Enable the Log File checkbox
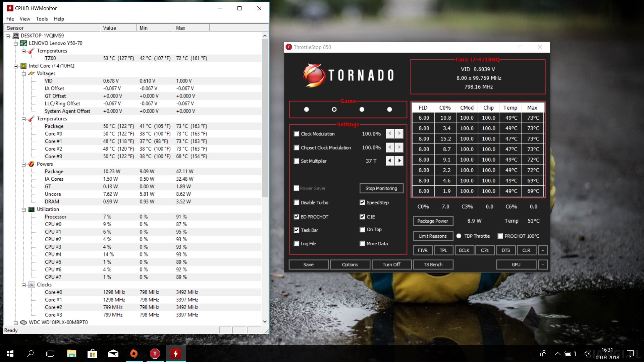This screenshot has width=644, height=362. point(297,244)
